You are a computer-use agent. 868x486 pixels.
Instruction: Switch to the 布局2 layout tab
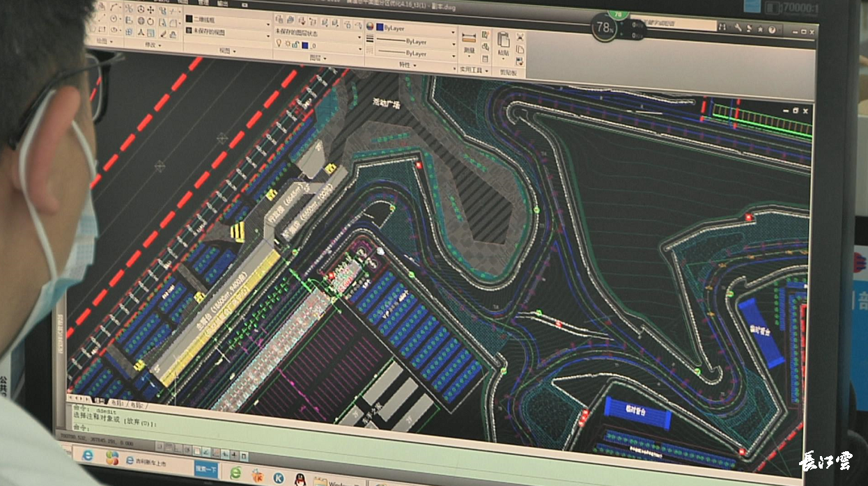(137, 405)
